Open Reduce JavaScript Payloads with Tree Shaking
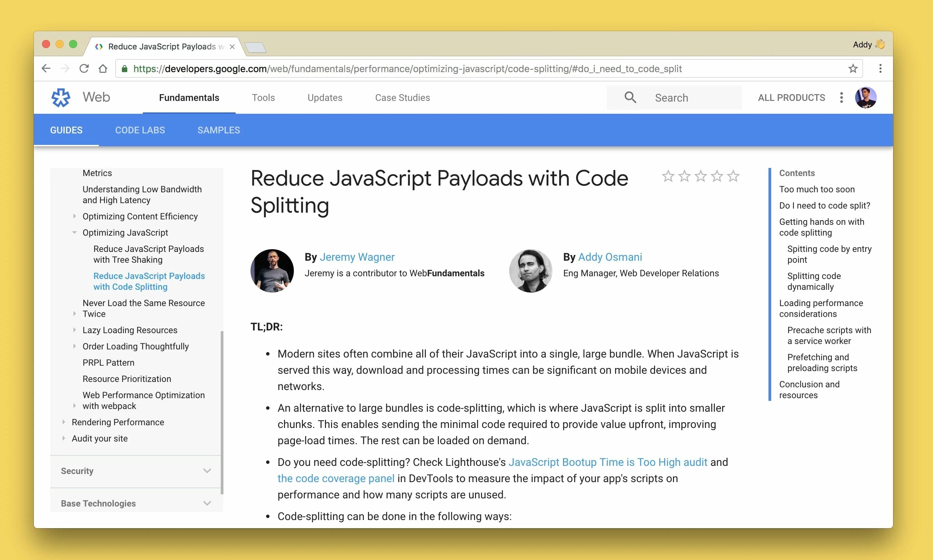Image resolution: width=933 pixels, height=560 pixels. [x=149, y=254]
